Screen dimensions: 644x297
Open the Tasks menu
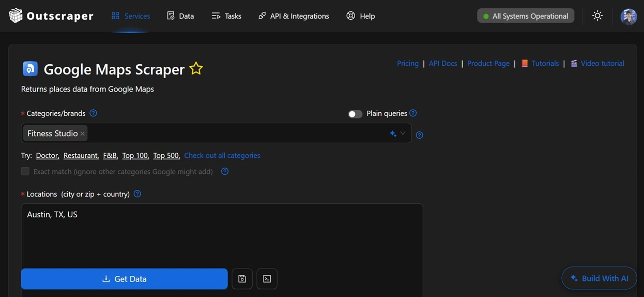(x=226, y=16)
